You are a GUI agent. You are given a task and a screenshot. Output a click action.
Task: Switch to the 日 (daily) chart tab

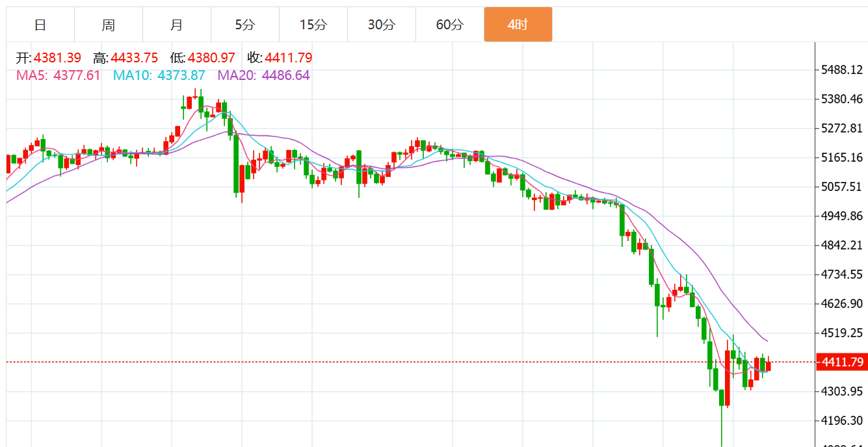(40, 25)
